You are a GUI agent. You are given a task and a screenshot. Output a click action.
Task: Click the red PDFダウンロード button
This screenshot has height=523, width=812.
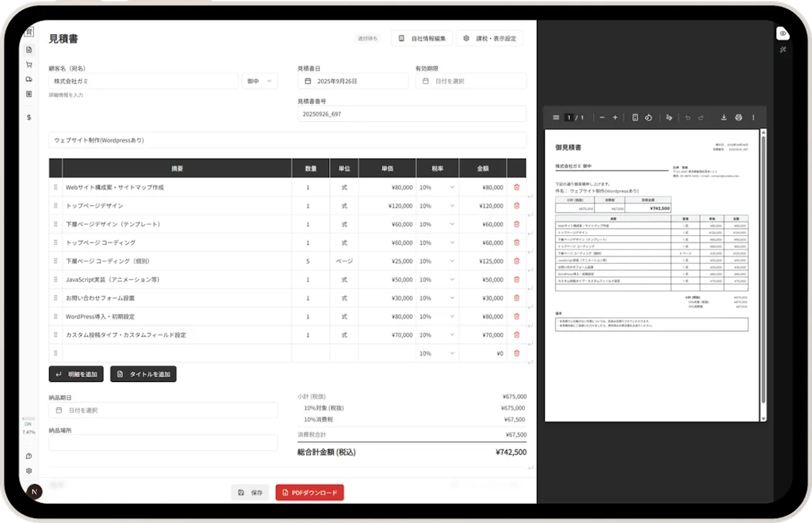coord(309,493)
